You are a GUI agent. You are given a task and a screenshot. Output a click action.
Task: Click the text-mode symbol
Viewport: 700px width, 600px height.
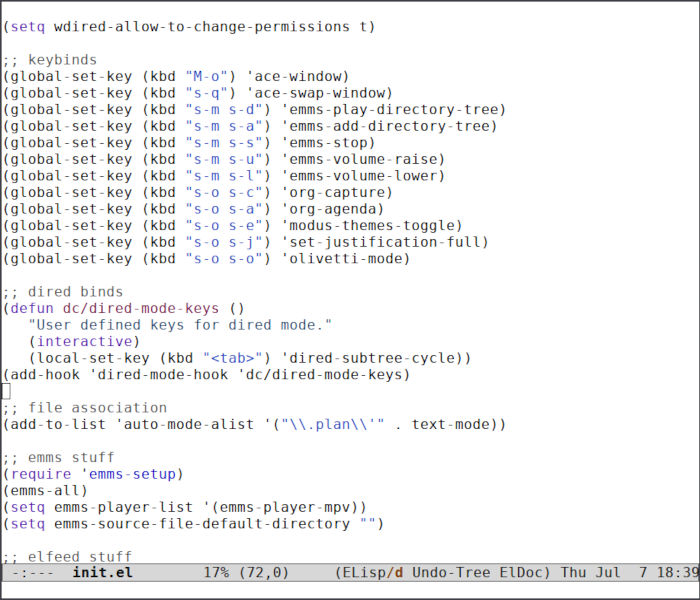coord(451,424)
